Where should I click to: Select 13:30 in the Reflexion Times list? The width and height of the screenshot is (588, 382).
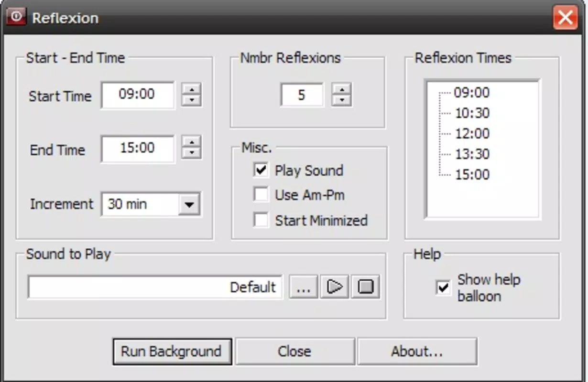point(472,154)
